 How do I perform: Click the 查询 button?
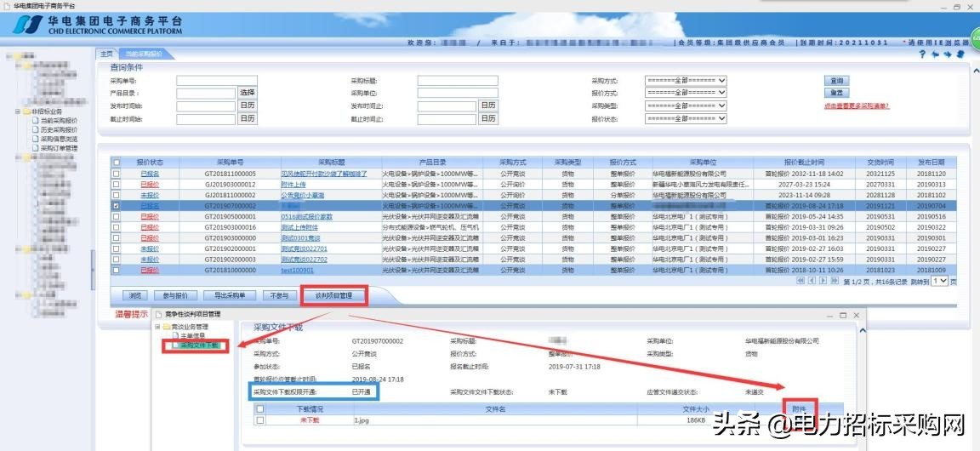click(x=836, y=81)
